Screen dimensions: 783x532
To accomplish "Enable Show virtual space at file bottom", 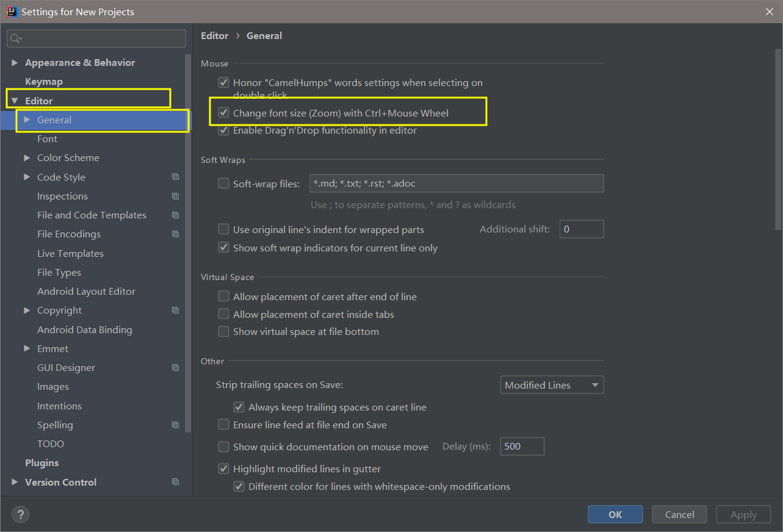I will (x=223, y=331).
